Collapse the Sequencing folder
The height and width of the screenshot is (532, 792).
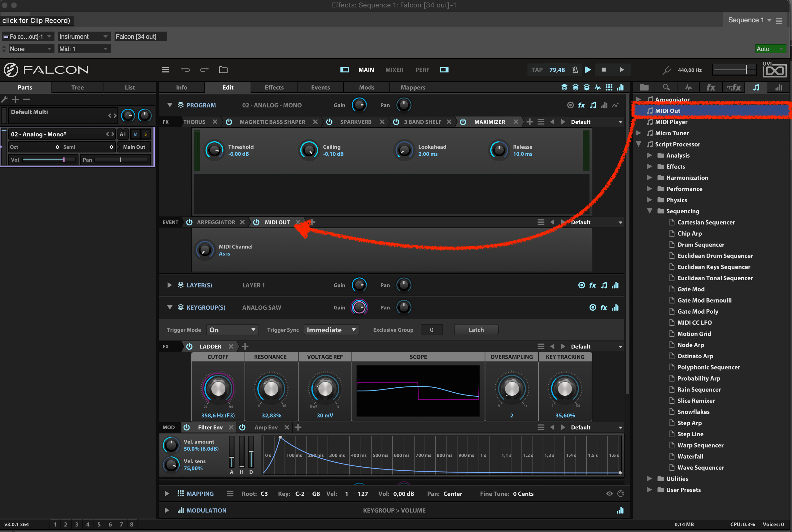point(650,211)
